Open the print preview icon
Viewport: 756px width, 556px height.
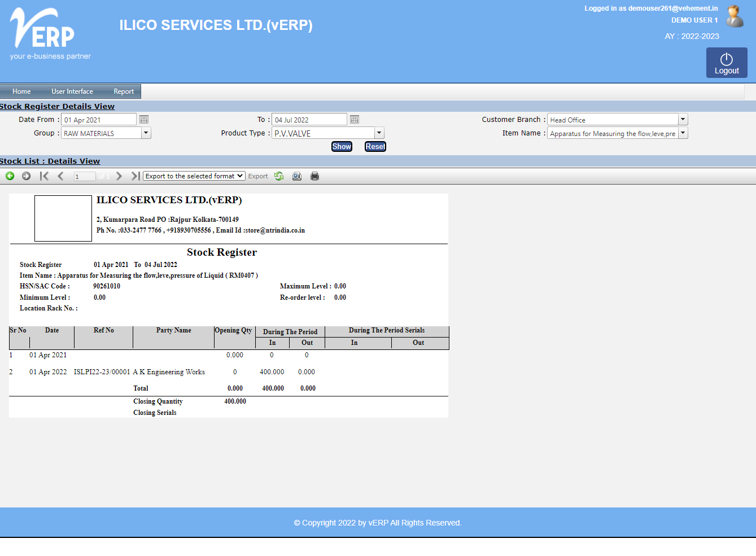tap(297, 176)
